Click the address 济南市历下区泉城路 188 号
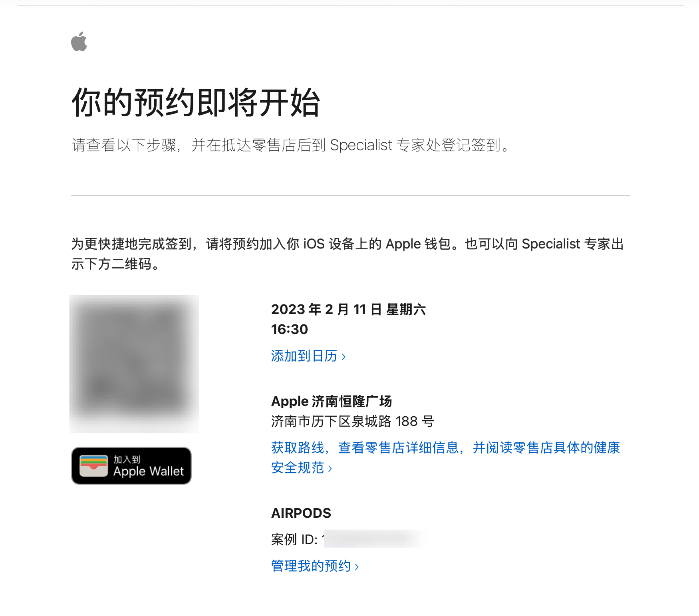Screen dimensions: 699x616 [353, 421]
